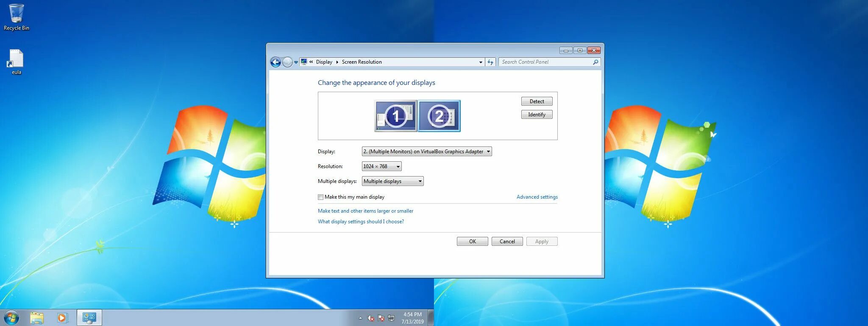The image size is (868, 326).
Task: Click the Apply button
Action: pyautogui.click(x=542, y=242)
